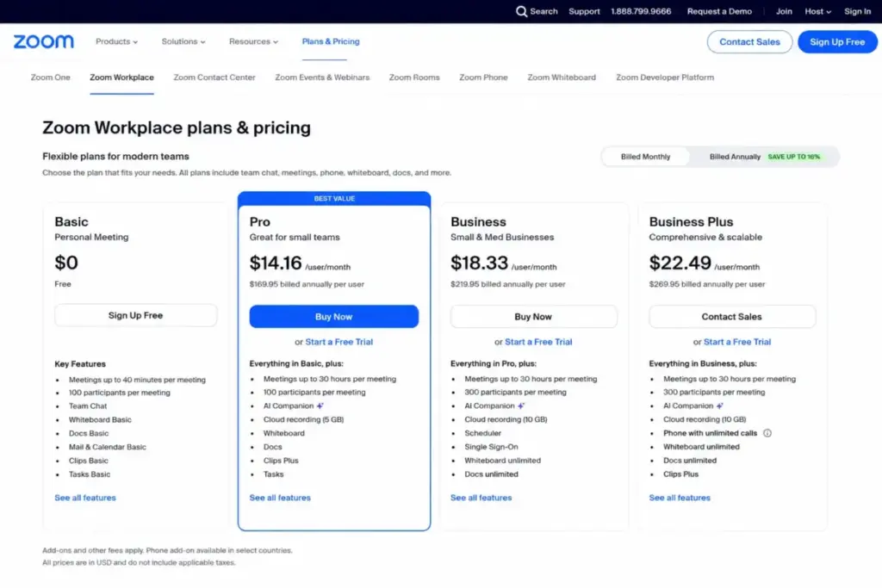The width and height of the screenshot is (882, 588).
Task: Click the AI Companion sparkle icon in Pro
Action: 320,405
